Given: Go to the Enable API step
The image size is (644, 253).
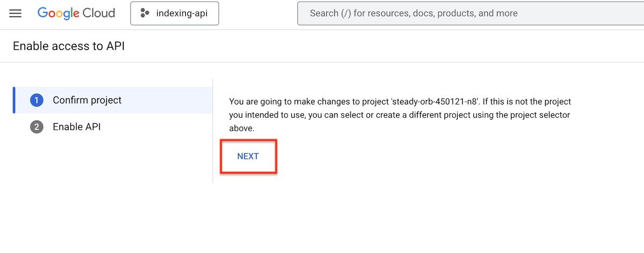Looking at the screenshot, I should [x=76, y=127].
